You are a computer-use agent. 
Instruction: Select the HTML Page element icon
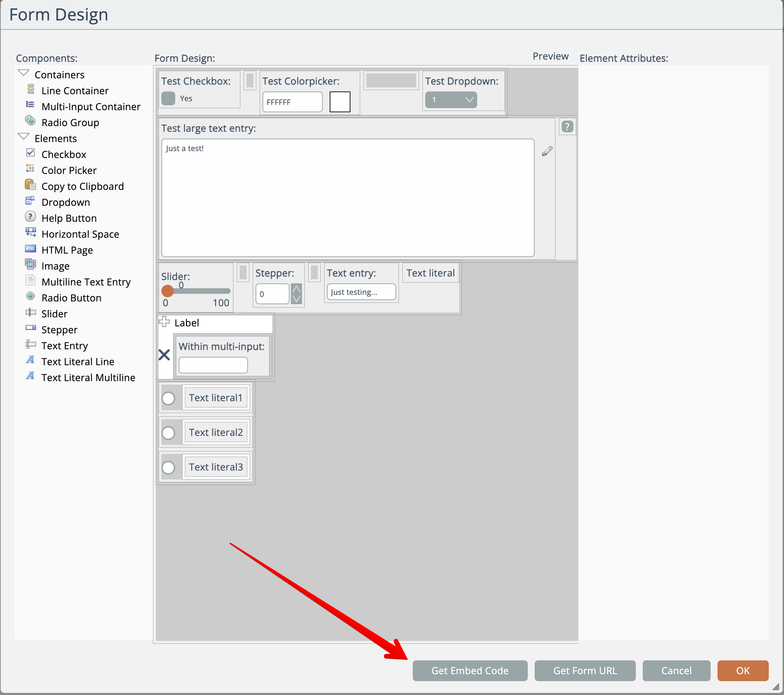coord(30,249)
